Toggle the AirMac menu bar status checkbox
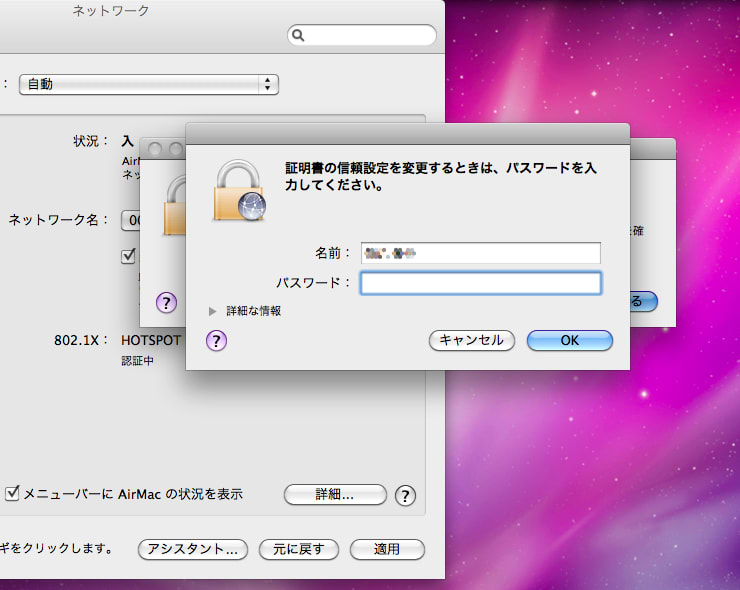Image resolution: width=740 pixels, height=590 pixels. 12,493
